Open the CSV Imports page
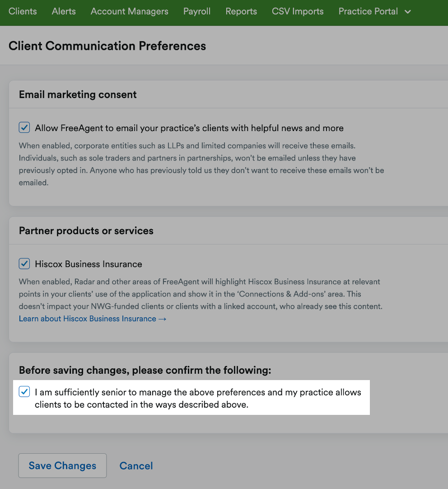 coord(298,11)
